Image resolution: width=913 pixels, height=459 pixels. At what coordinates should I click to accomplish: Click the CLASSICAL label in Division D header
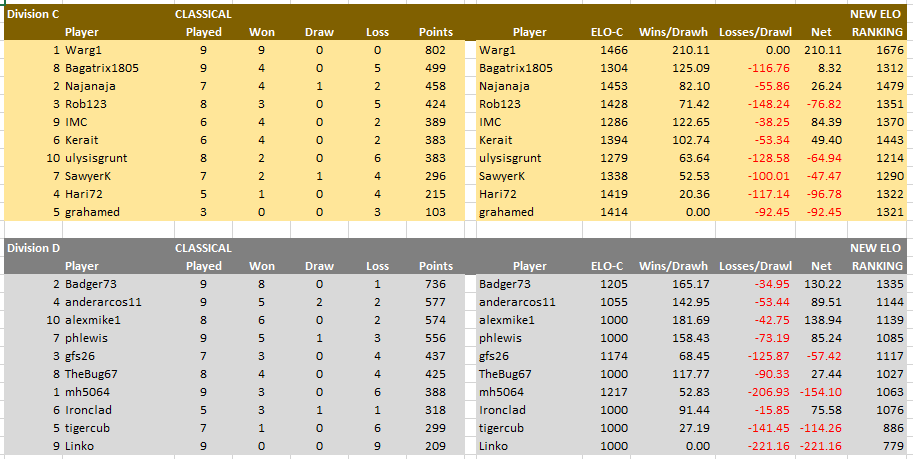203,248
